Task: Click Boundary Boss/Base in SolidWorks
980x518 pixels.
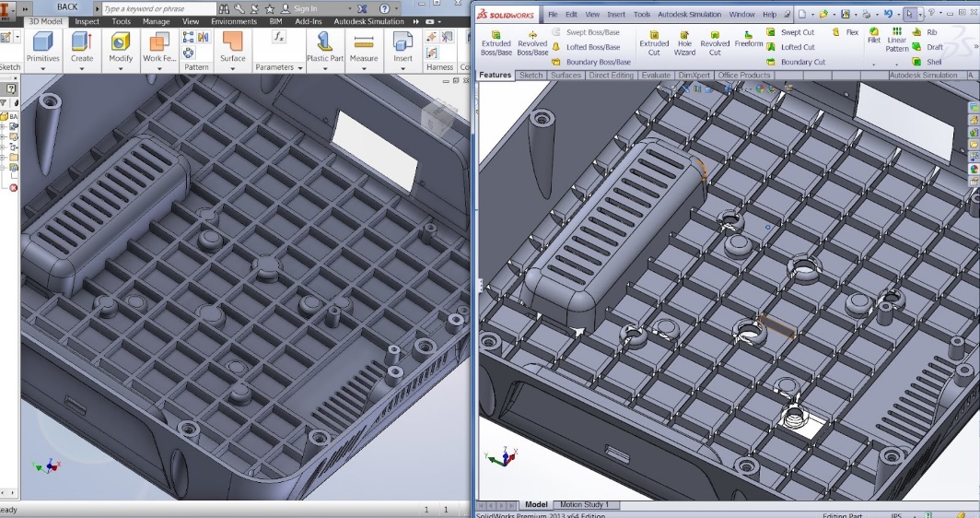Action: 591,62
